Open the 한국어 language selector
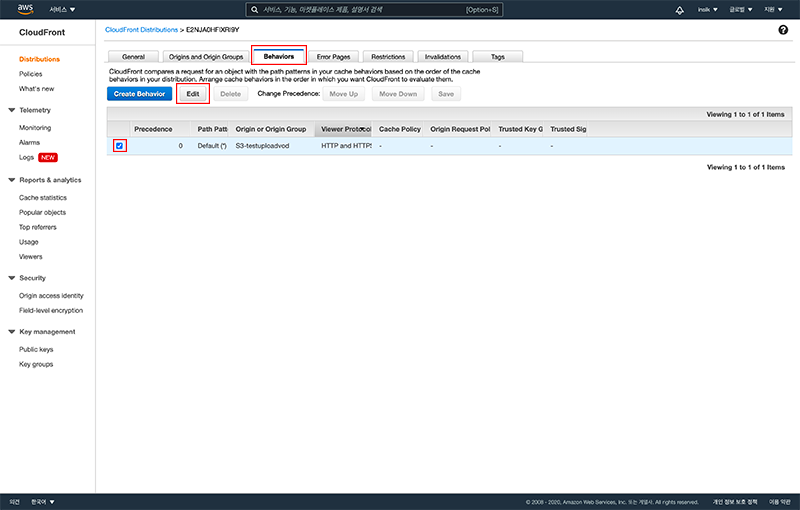 click(x=43, y=502)
